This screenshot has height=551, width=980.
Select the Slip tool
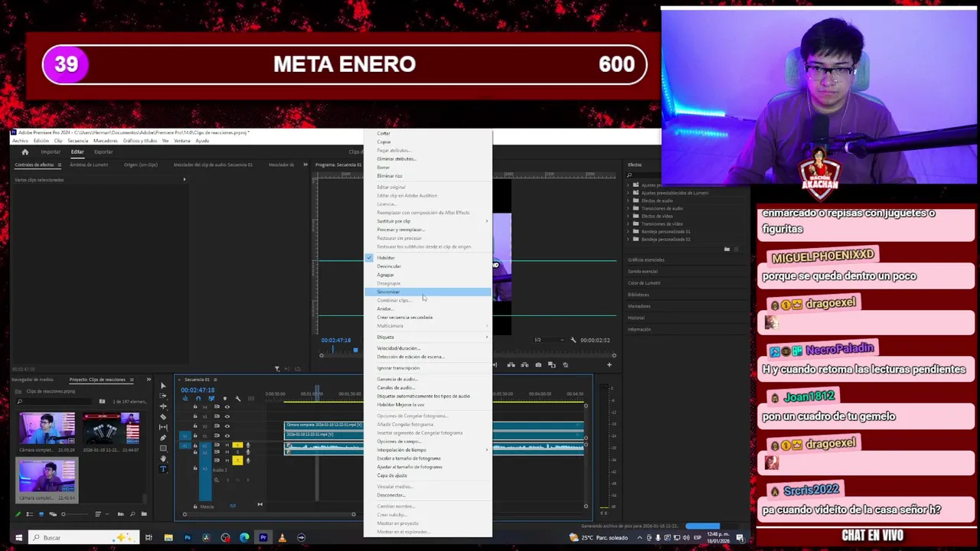(x=163, y=427)
